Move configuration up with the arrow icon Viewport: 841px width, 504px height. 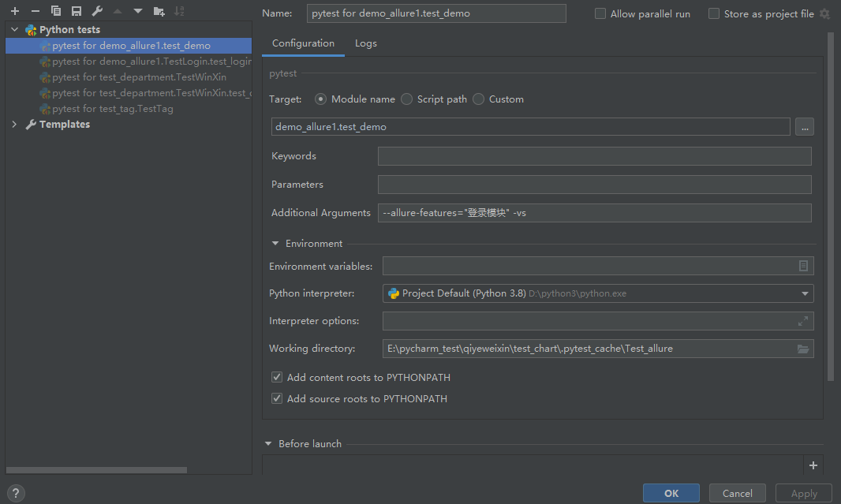click(x=118, y=11)
